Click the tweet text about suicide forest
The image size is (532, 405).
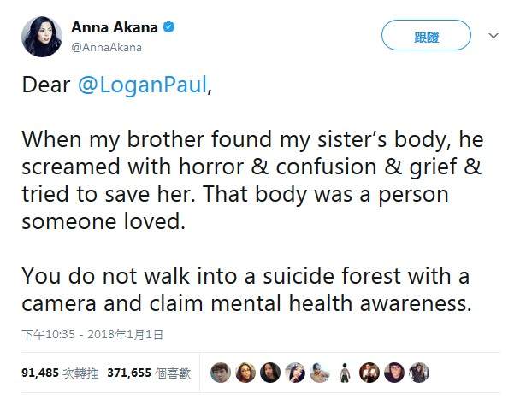(246, 290)
